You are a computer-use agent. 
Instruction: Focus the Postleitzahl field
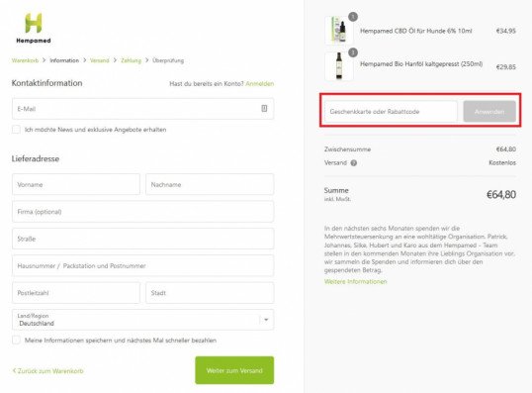(76, 293)
